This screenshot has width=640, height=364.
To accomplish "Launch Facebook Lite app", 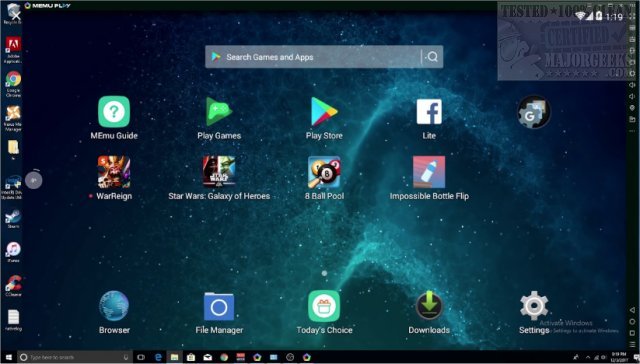I will click(429, 112).
